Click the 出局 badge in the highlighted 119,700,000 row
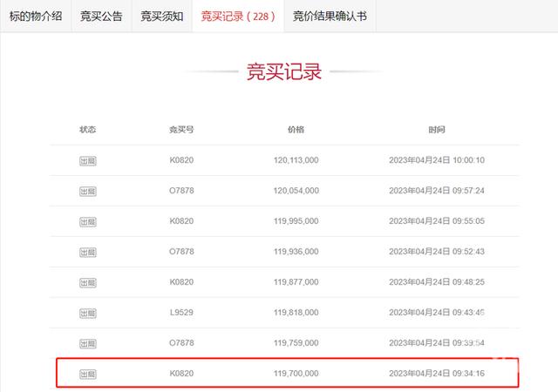558x392 pixels. [x=87, y=374]
